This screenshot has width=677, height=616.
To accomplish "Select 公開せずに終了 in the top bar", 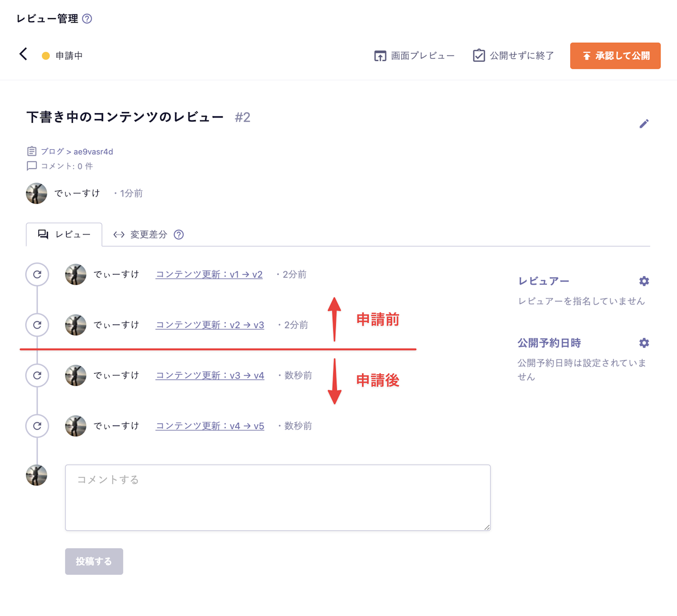I will coord(511,55).
